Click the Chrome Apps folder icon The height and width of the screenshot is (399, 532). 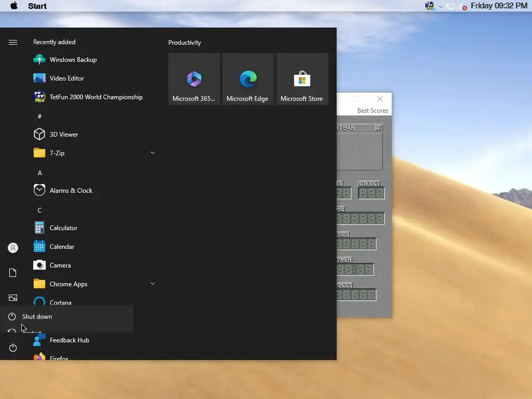(x=39, y=284)
